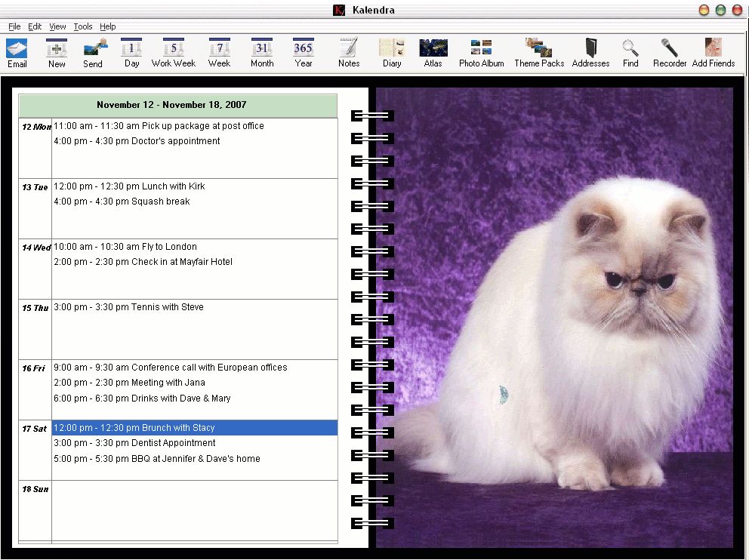This screenshot has width=749, height=560.
Task: Switch to Day view
Action: (131, 53)
